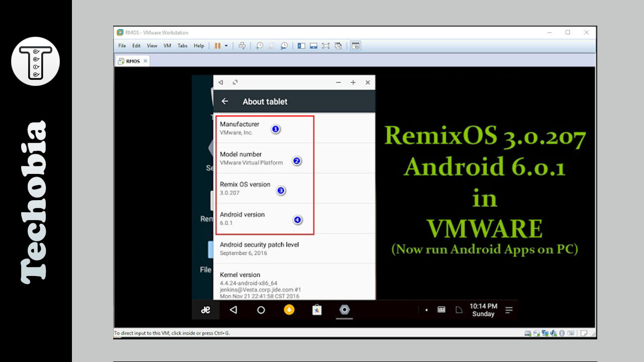Toggle the VMware library sidebar
Viewport: 644px width, 362px height.
tap(301, 46)
